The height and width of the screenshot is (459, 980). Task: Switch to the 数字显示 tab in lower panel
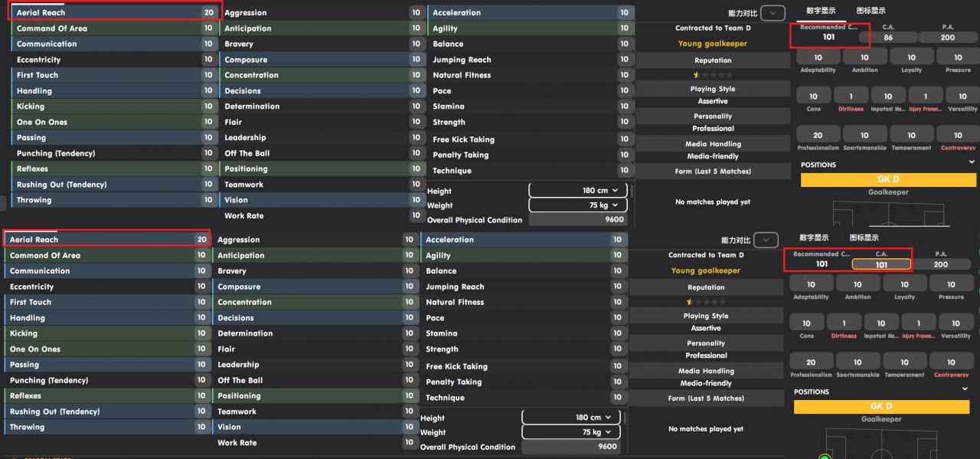tap(814, 238)
